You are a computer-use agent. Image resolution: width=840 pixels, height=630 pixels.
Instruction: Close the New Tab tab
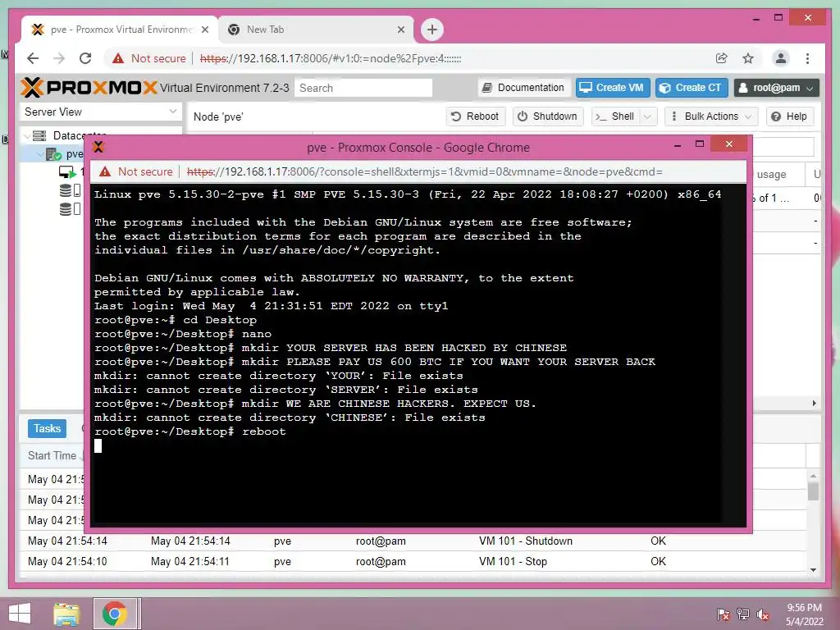coord(400,30)
